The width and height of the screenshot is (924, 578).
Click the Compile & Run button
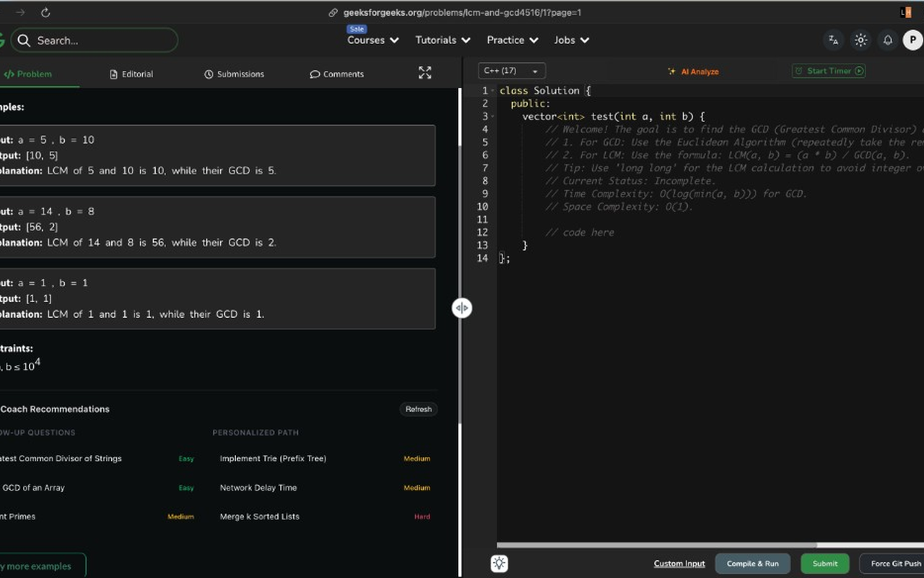(752, 564)
